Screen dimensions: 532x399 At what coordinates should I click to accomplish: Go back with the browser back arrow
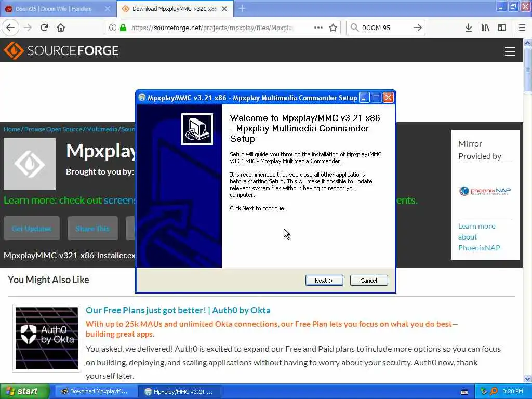[x=10, y=28]
